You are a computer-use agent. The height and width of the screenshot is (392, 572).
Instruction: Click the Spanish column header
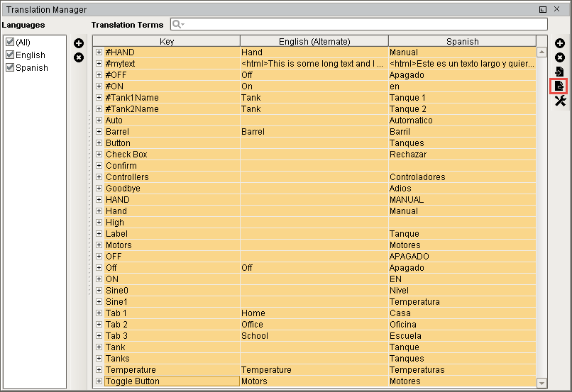tap(462, 41)
